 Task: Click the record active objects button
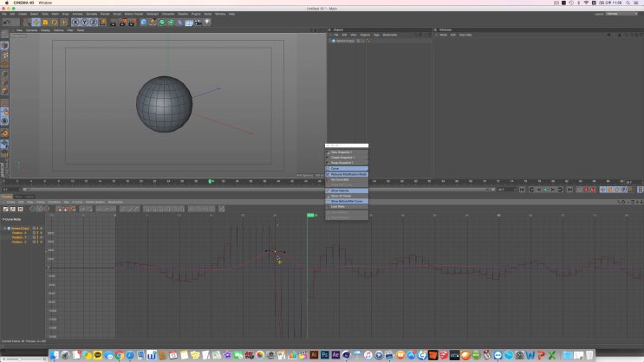tap(579, 190)
